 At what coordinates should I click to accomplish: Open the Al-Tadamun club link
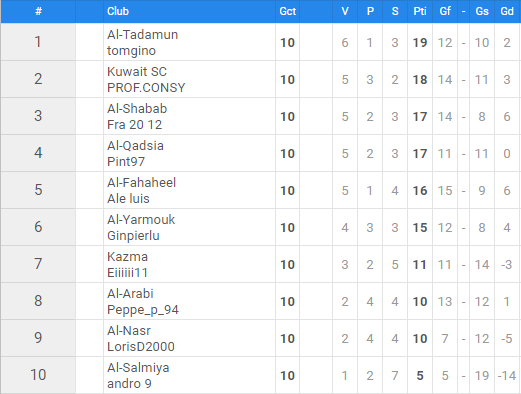[x=142, y=35]
